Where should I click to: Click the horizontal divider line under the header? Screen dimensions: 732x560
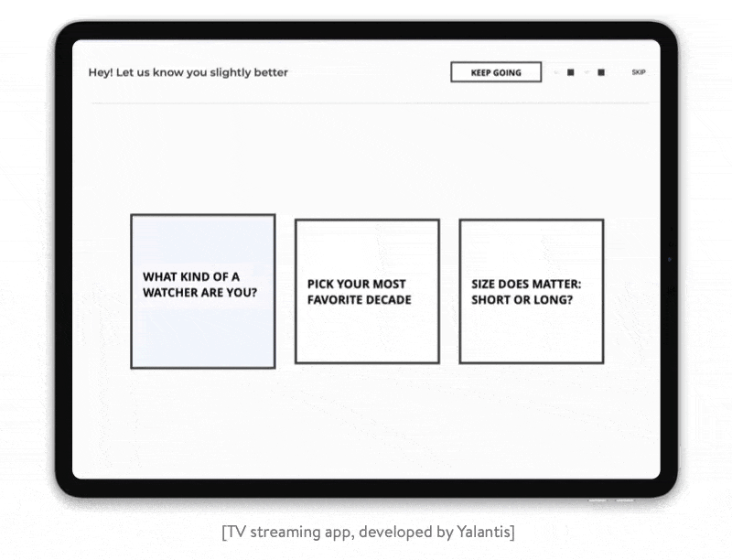pos(366,103)
